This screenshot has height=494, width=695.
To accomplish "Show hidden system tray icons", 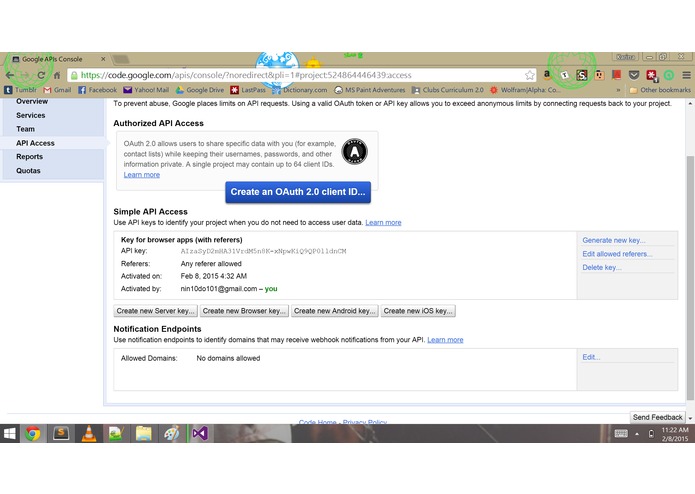I will point(637,434).
